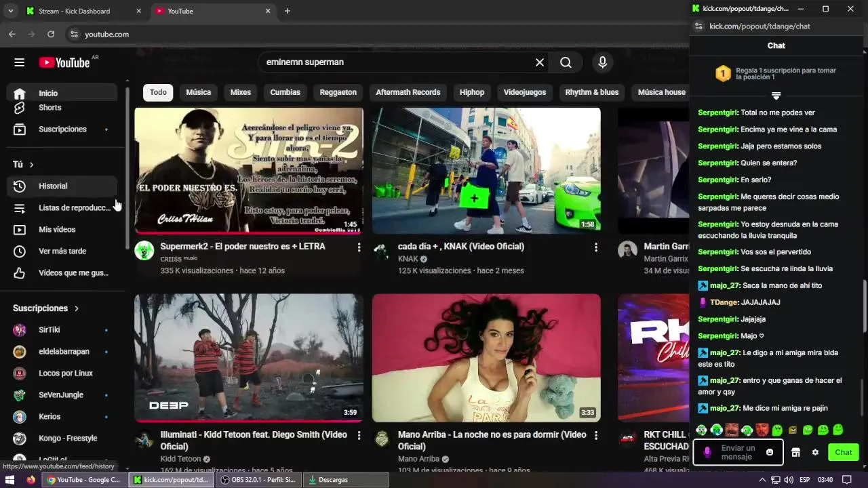Open eldelabarrapan subscription channel

pyautogui.click(x=62, y=352)
